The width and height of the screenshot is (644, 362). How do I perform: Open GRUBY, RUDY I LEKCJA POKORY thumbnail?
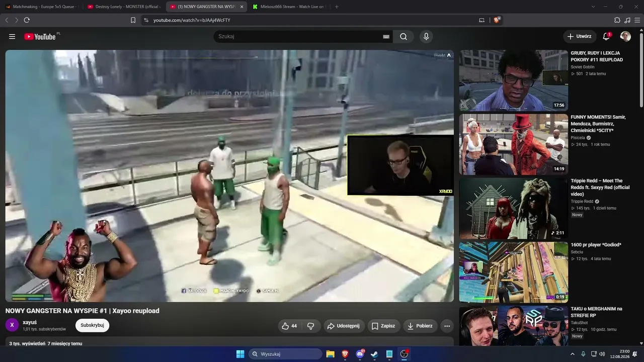tap(513, 80)
